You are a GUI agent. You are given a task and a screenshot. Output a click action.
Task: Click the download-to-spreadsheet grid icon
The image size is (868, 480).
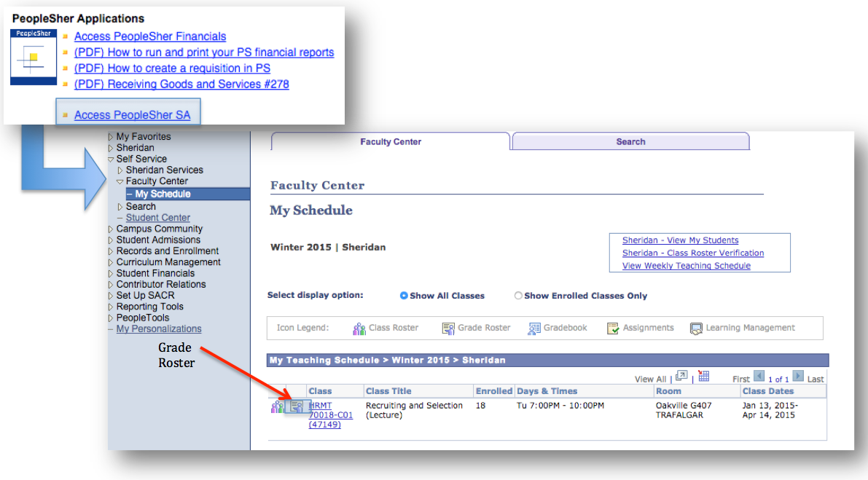point(703,377)
